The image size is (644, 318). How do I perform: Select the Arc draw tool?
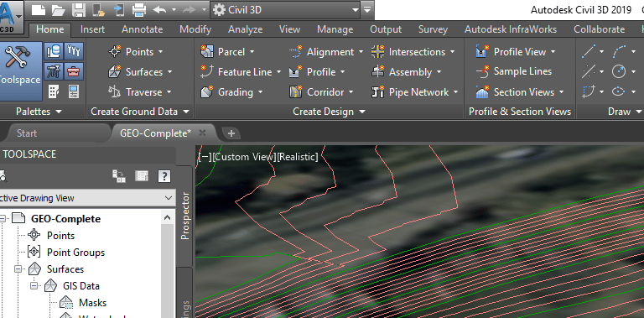tap(619, 52)
